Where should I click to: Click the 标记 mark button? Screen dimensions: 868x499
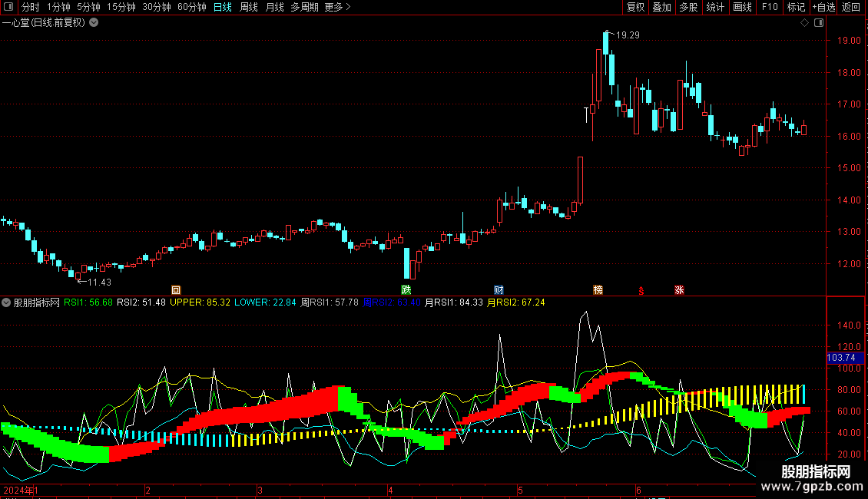[x=796, y=7]
